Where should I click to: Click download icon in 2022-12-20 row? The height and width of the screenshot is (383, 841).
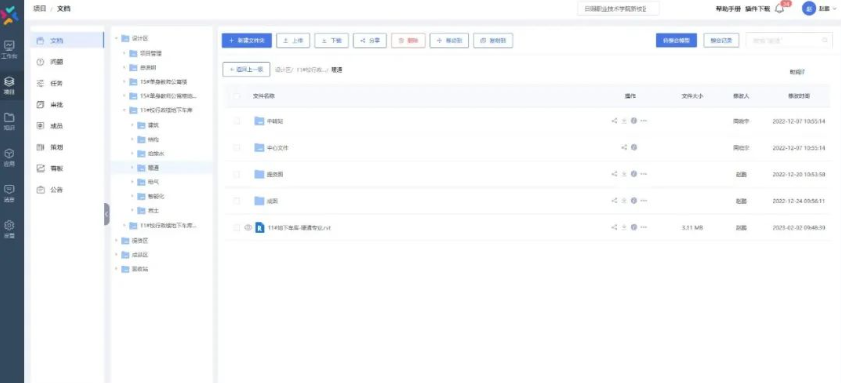pos(624,174)
